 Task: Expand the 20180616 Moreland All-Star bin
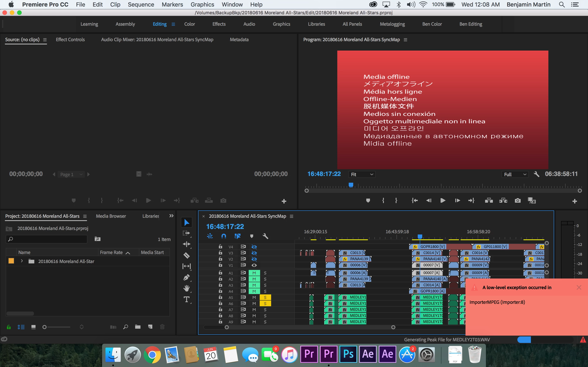(22, 261)
